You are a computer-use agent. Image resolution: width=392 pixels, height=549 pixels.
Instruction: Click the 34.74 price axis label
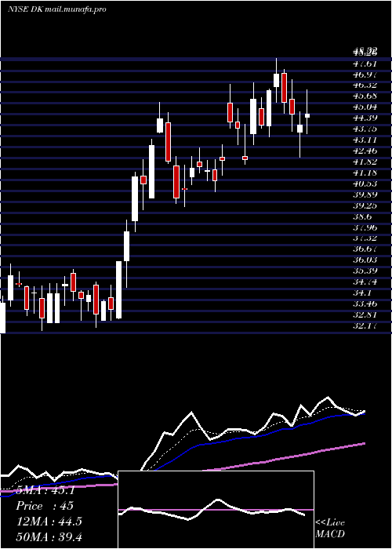[x=365, y=282]
